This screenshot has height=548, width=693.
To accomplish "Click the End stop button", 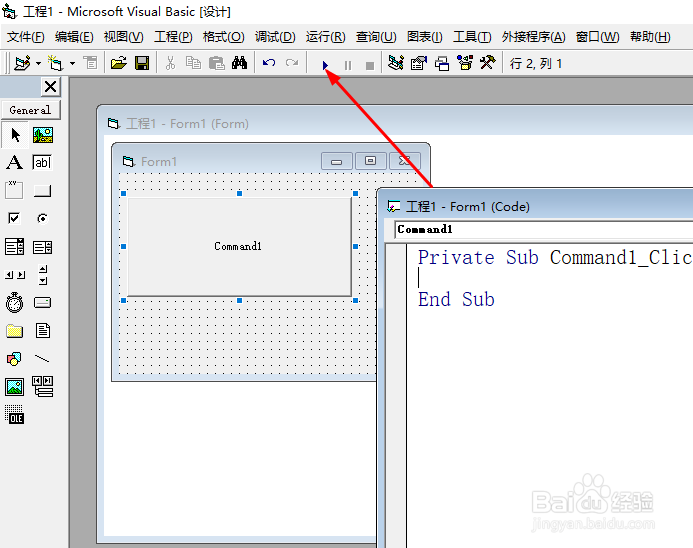I will (370, 65).
